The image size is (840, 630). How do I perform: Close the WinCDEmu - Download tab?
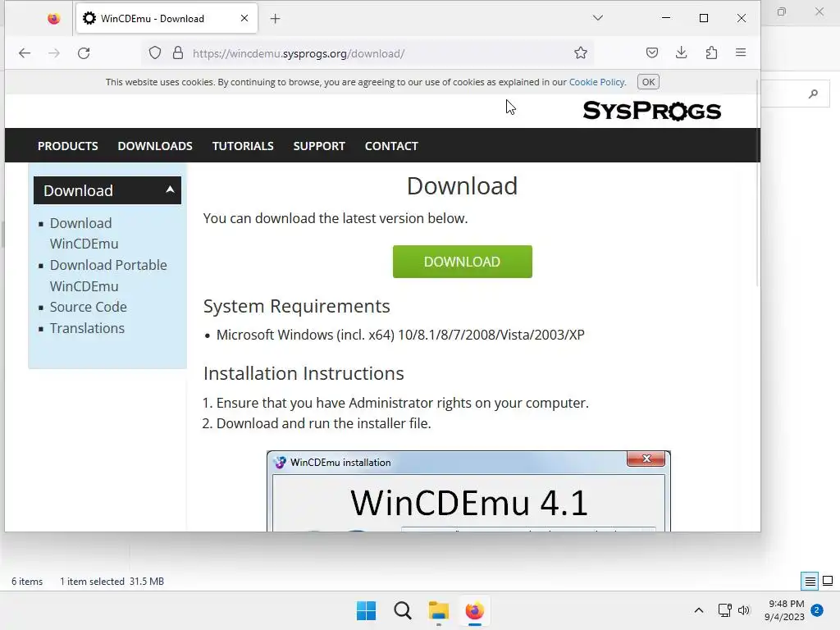[244, 18]
